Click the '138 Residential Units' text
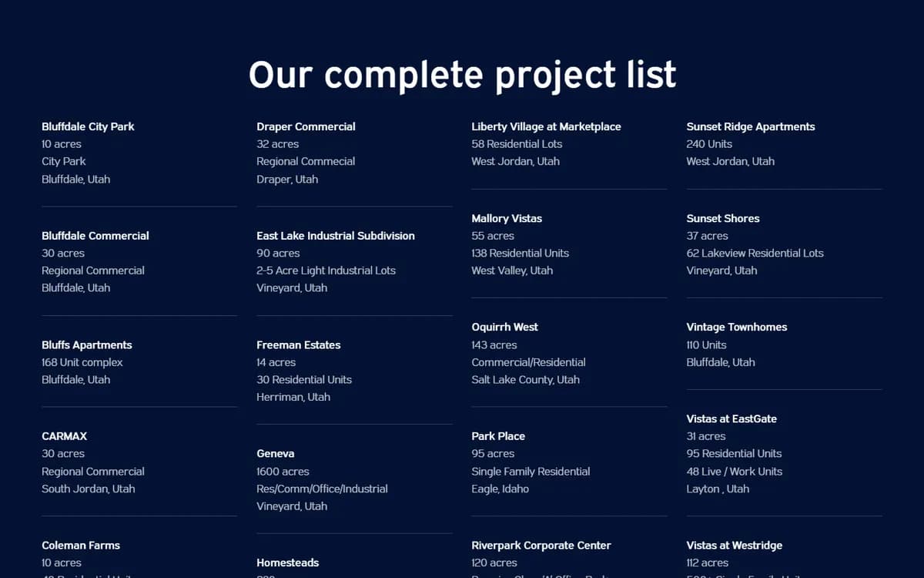Screen dimensions: 924x578 [521, 253]
